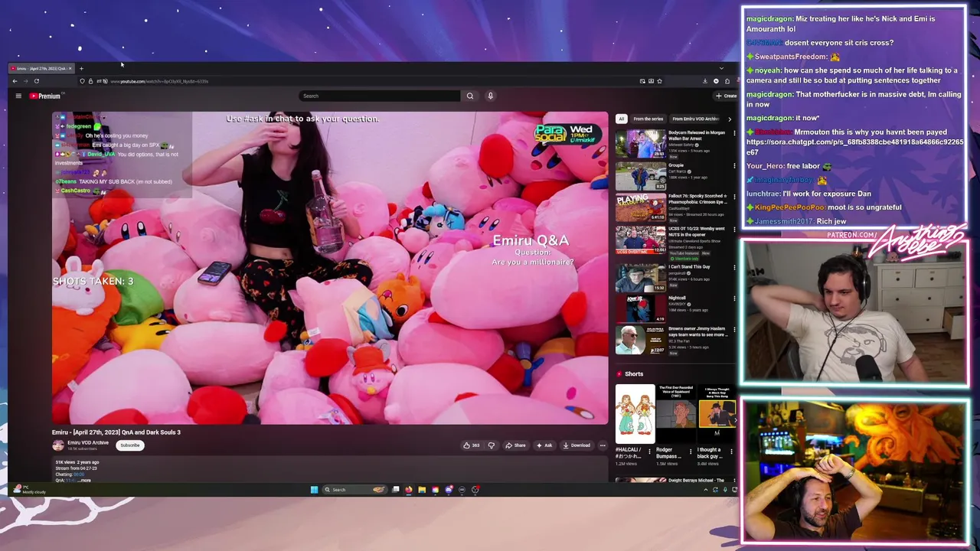The height and width of the screenshot is (551, 980).
Task: Reload the page with the browser refresh icon
Action: pyautogui.click(x=36, y=81)
